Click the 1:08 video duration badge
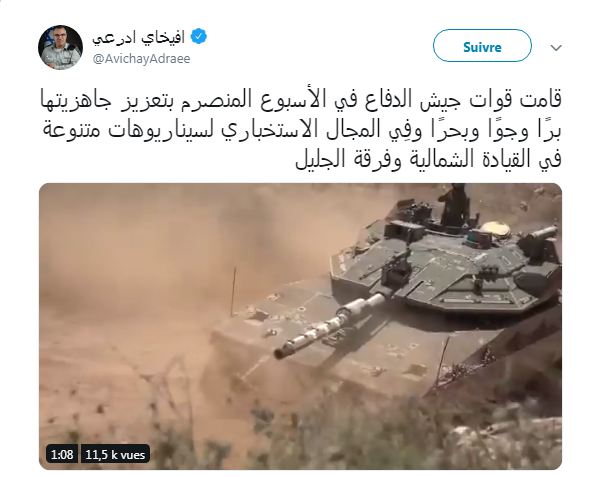Viewport: 596px width, 477px height. click(62, 454)
